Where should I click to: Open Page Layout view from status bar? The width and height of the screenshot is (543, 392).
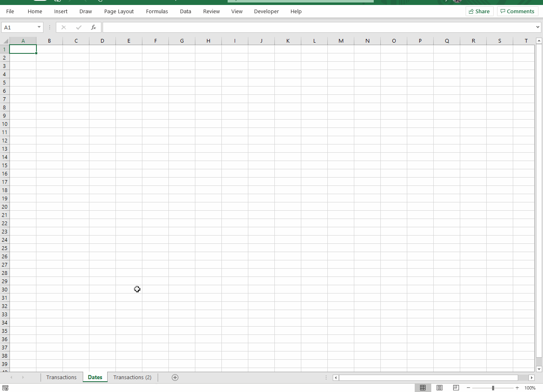click(440, 387)
